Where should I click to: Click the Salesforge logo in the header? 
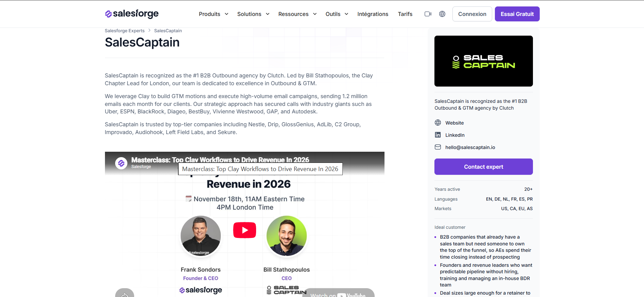point(132,14)
